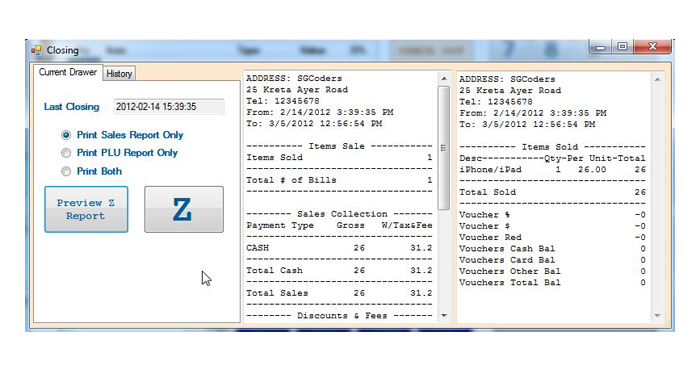Click the sales report scroll-up arrow
Image resolution: width=700 pixels, height=371 pixels.
pyautogui.click(x=444, y=79)
